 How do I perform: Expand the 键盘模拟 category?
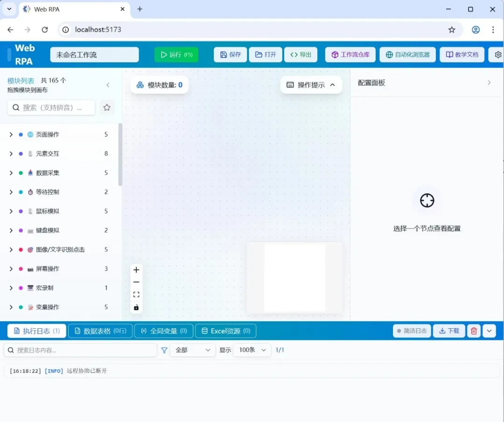click(x=11, y=231)
